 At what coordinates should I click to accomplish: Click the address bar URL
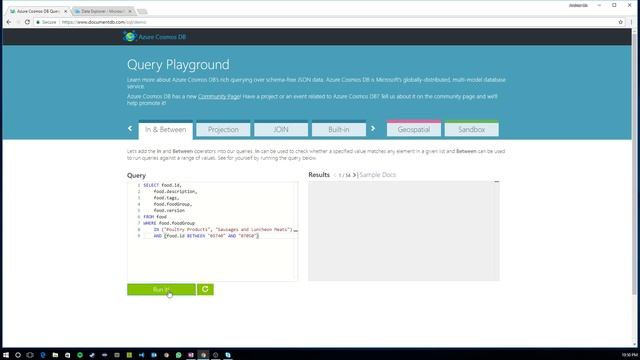[104, 22]
